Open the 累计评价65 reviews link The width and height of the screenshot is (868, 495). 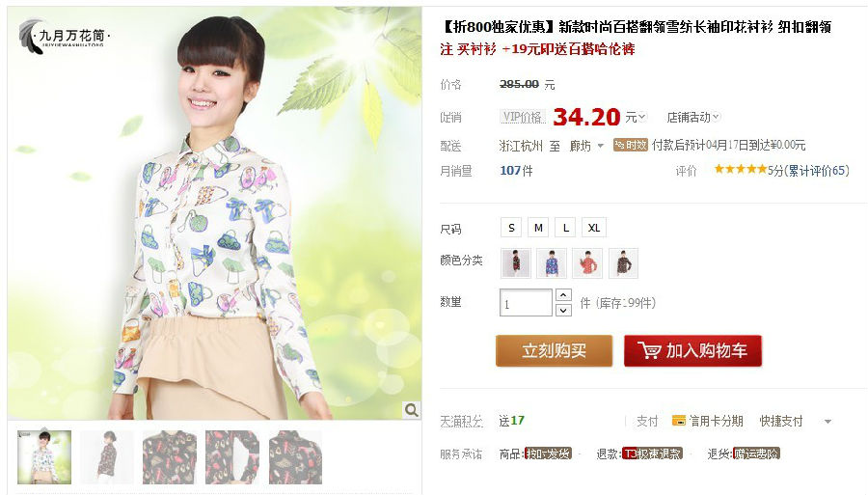(x=817, y=171)
